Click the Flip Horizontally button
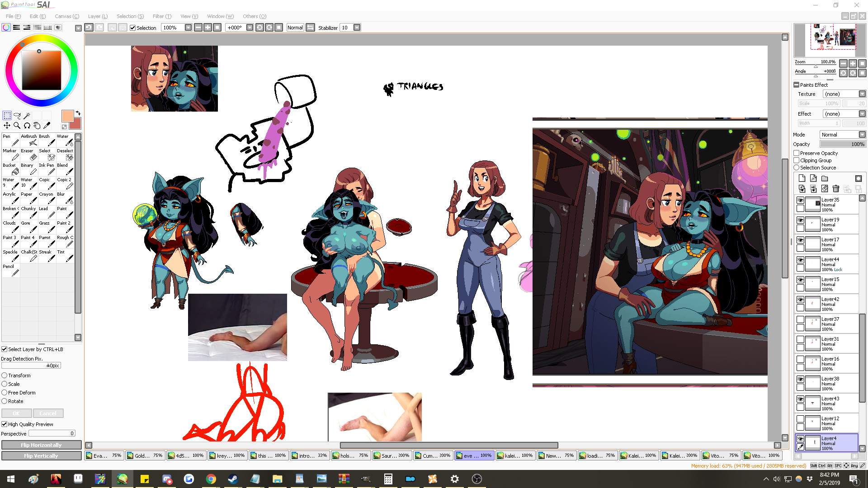Screen dimensions: 868x488 point(41,445)
